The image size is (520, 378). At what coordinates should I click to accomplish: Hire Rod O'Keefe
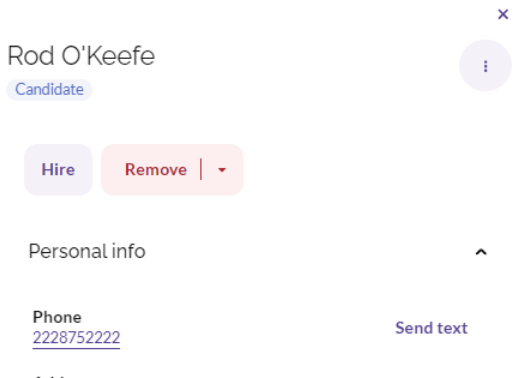pos(58,170)
